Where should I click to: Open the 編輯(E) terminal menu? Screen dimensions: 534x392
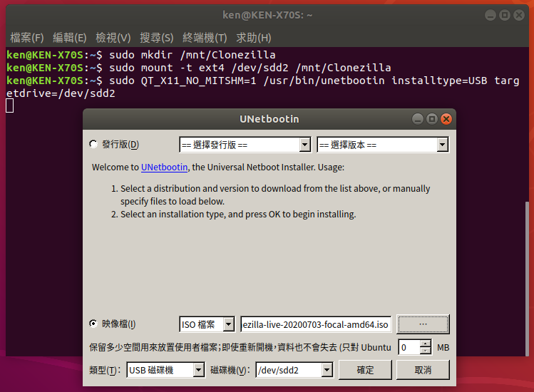69,38
